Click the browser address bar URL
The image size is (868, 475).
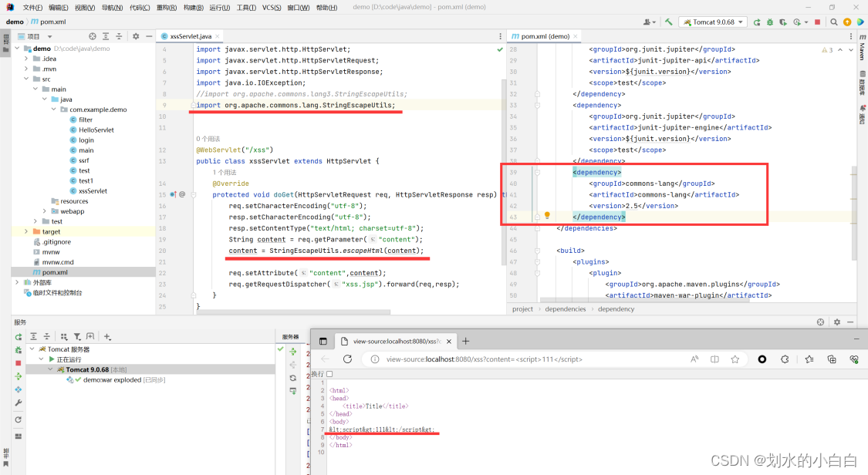coord(485,359)
